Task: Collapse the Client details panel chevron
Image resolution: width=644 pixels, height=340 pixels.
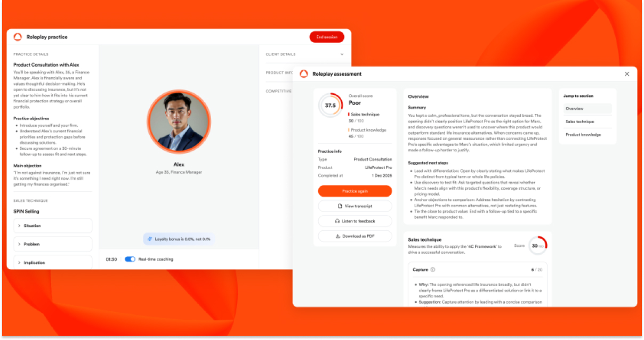Action: 342,54
